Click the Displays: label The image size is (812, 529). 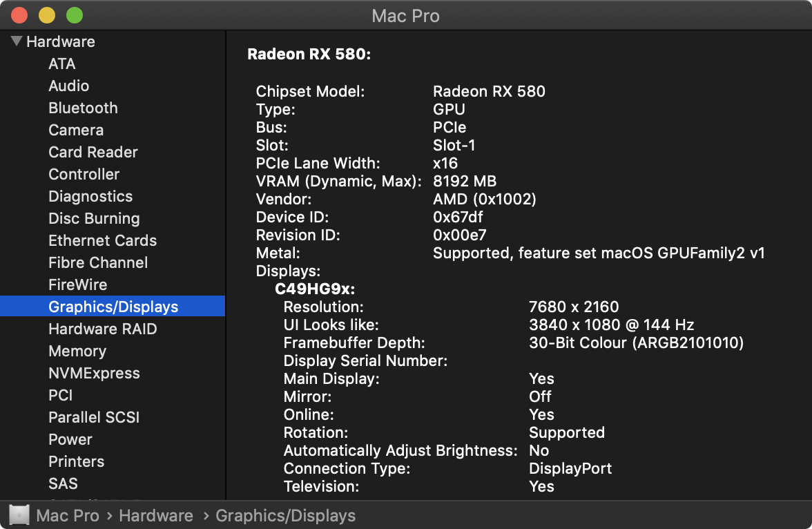coord(288,271)
